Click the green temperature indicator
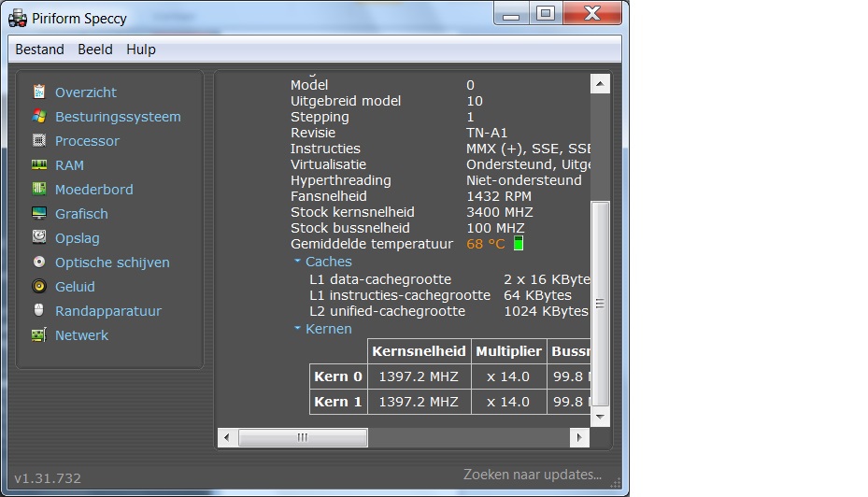The height and width of the screenshot is (497, 868). [x=519, y=243]
